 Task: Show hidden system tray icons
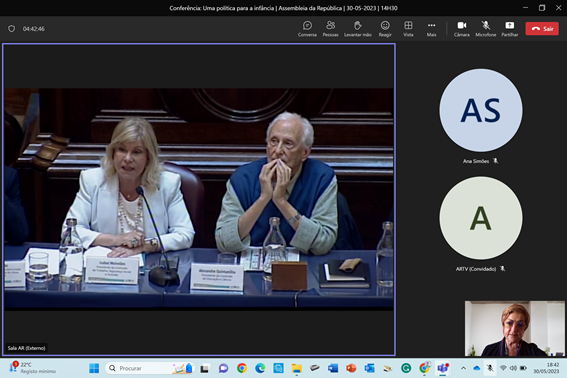click(x=463, y=368)
